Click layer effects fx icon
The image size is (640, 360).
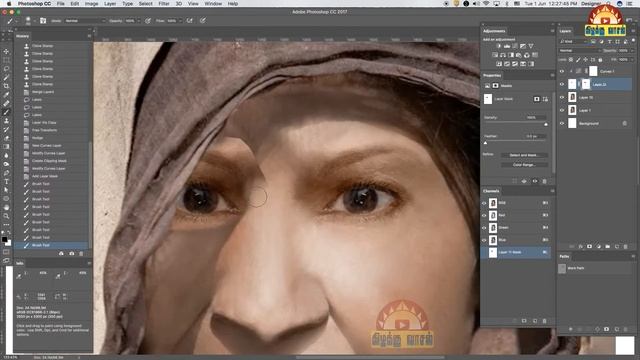coord(580,247)
